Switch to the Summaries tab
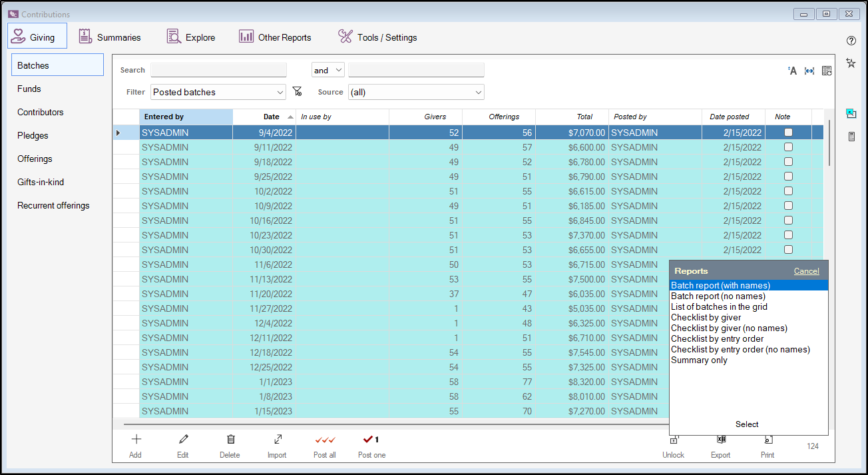The width and height of the screenshot is (868, 475). [110, 37]
